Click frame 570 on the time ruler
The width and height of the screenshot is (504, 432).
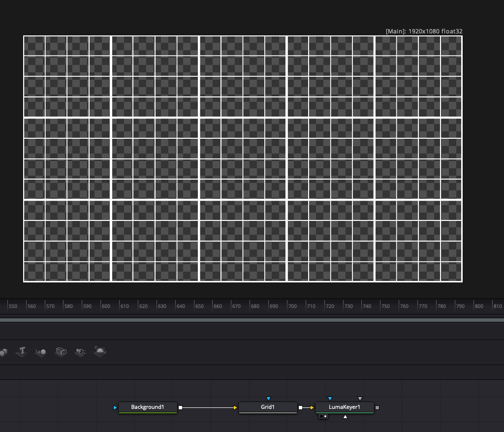50,306
